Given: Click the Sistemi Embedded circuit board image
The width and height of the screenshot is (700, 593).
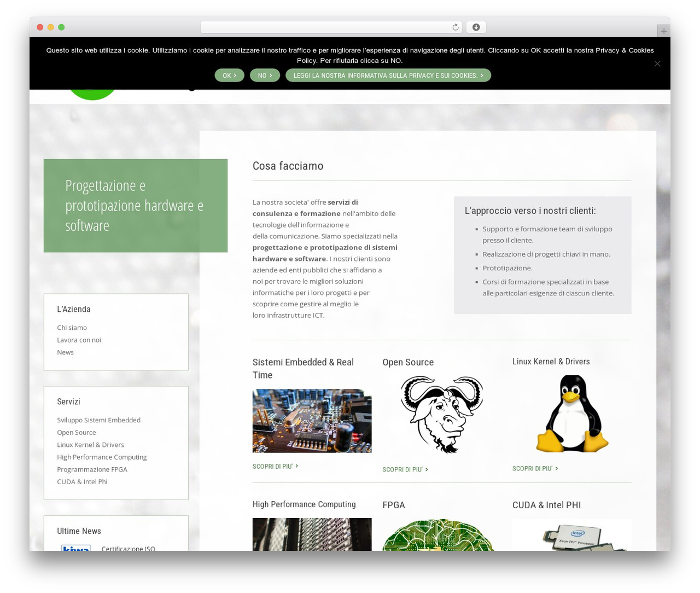Looking at the screenshot, I should coord(312,421).
